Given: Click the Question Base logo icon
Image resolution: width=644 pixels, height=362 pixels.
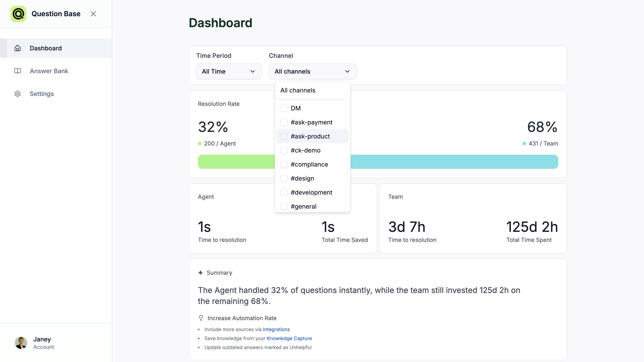Looking at the screenshot, I should (18, 14).
